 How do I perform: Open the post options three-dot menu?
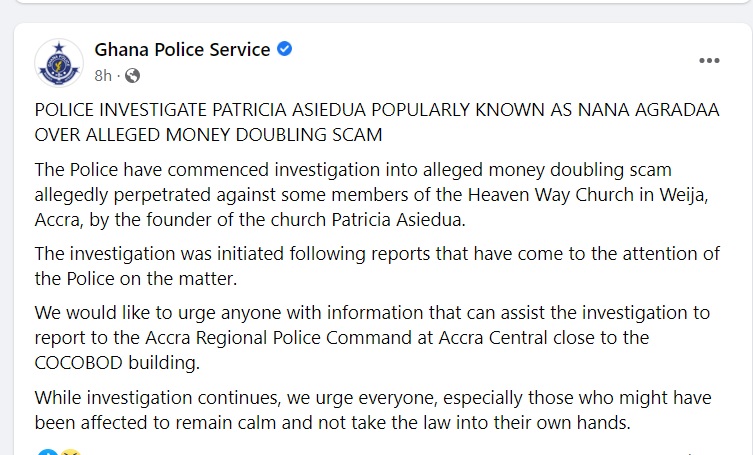point(709,60)
